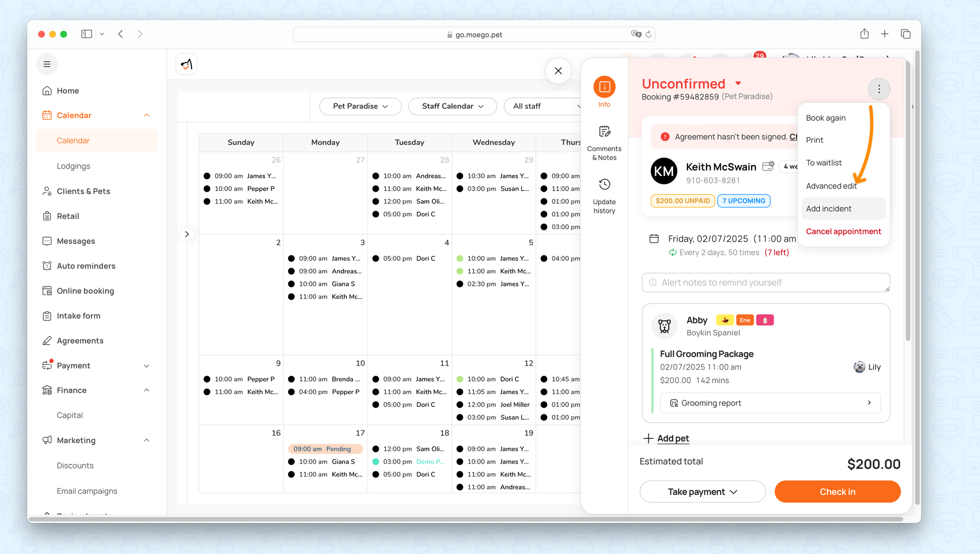Click the Add pet link
Viewport: 980px width, 554px height.
(x=672, y=438)
